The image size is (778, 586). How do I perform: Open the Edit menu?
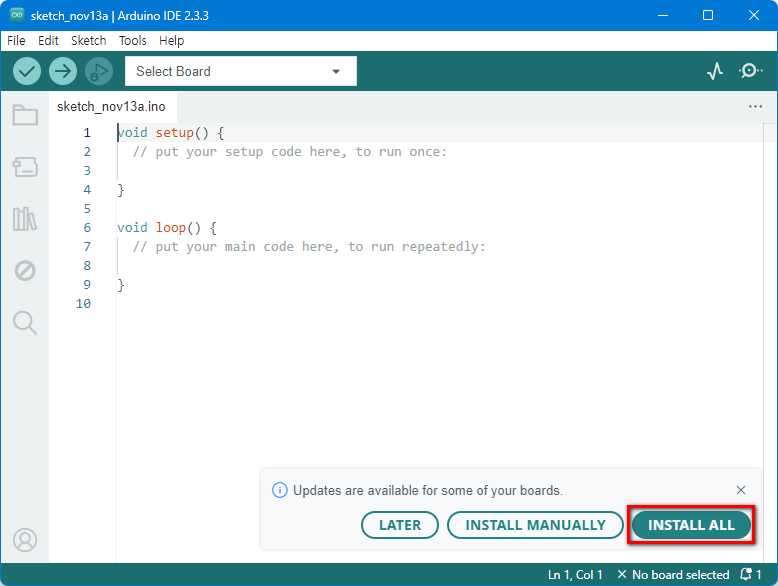(x=48, y=41)
